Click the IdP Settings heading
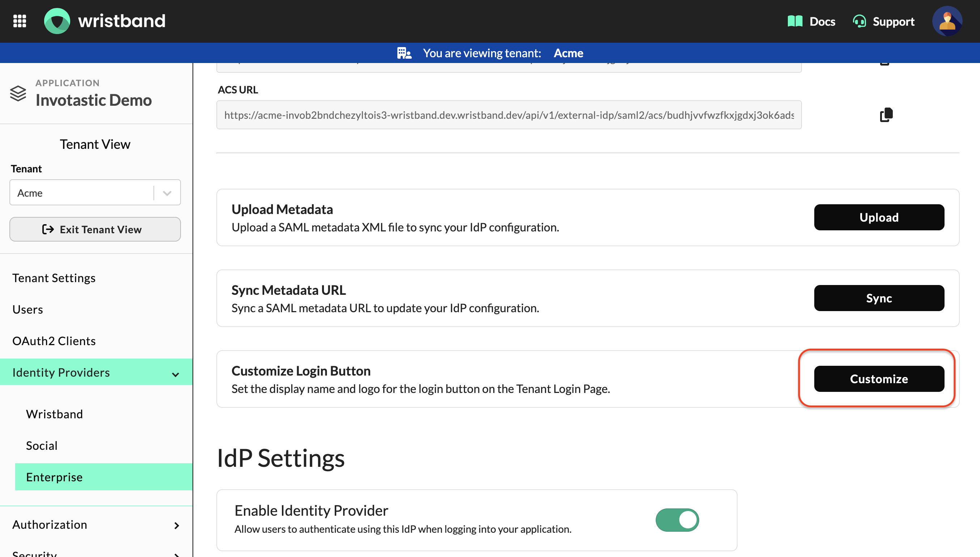 tap(280, 458)
